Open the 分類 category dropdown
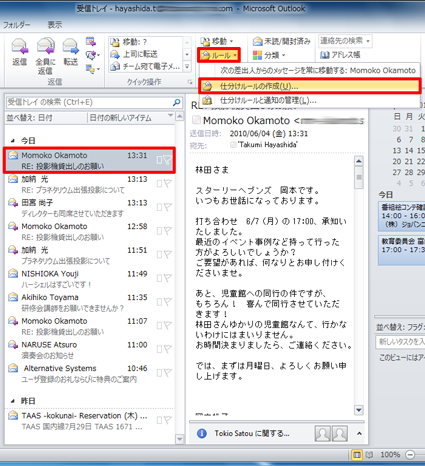 coord(269,55)
